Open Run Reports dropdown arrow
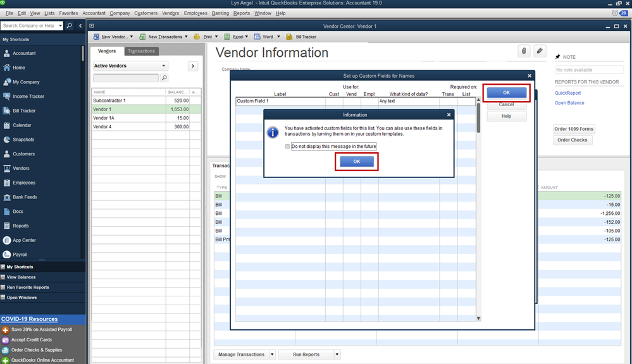 tap(337, 355)
